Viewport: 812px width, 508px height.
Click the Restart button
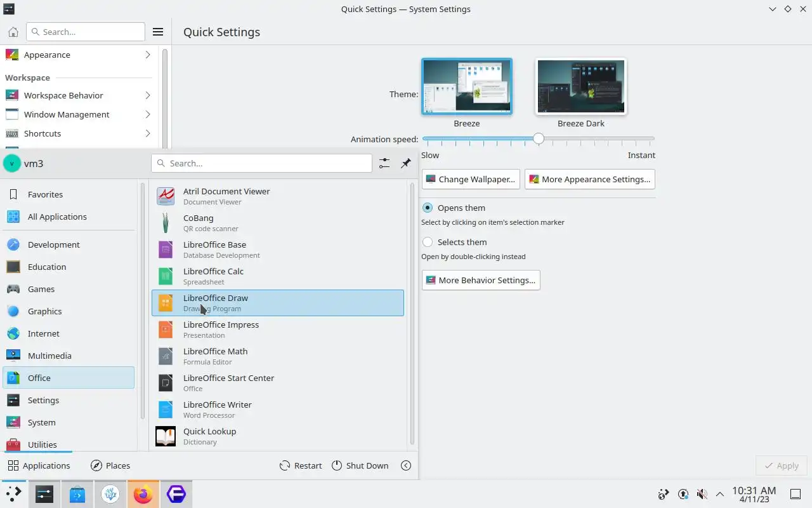(301, 465)
